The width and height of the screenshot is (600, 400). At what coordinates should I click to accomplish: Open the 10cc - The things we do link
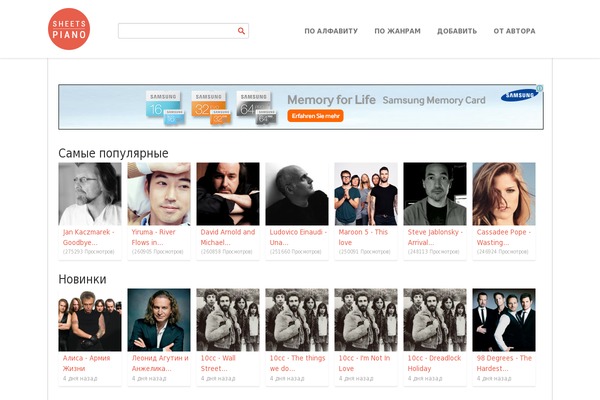click(x=297, y=363)
